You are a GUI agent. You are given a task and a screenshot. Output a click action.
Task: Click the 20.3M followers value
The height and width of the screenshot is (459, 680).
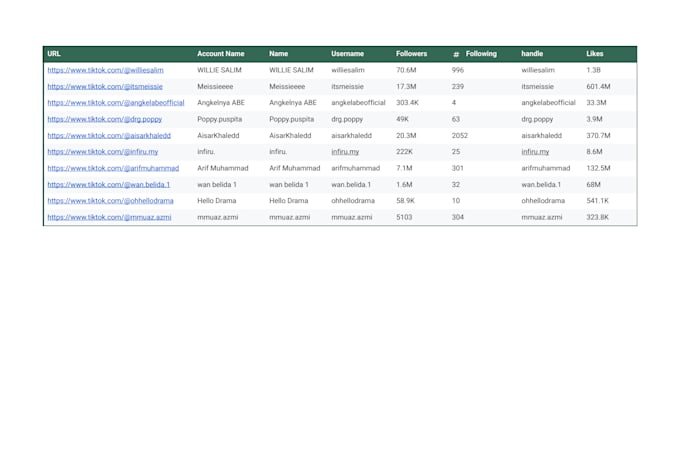tap(406, 136)
